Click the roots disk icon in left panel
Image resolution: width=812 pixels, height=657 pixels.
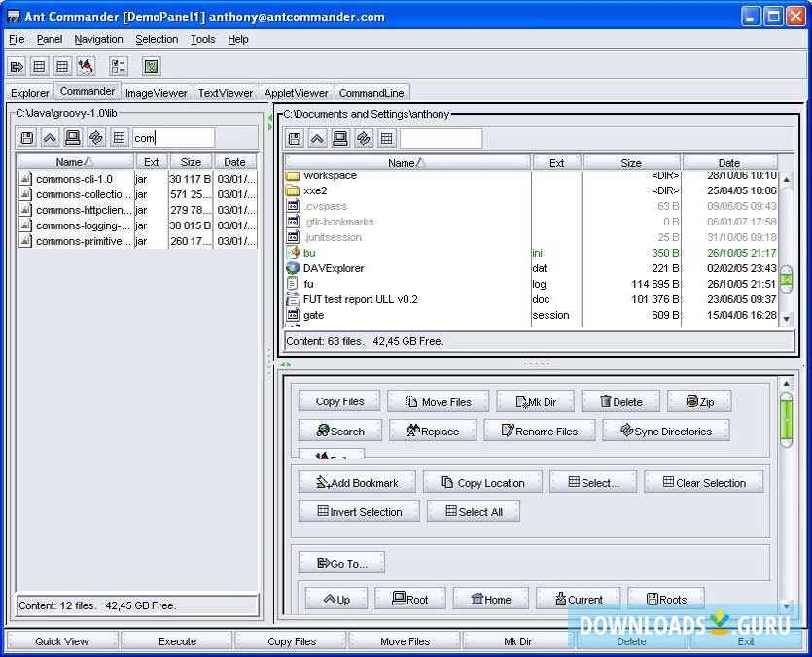pos(27,138)
